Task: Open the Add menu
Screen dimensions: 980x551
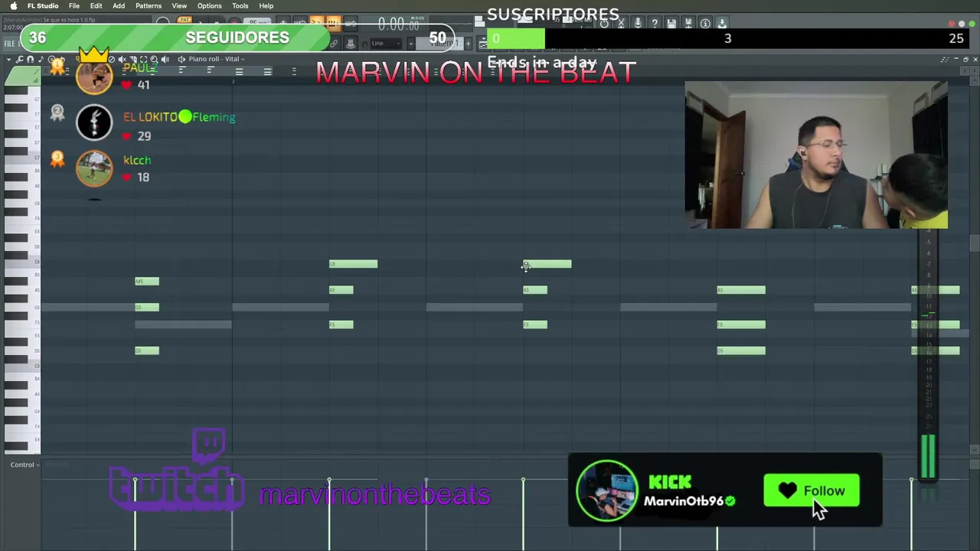Action: 119,5
